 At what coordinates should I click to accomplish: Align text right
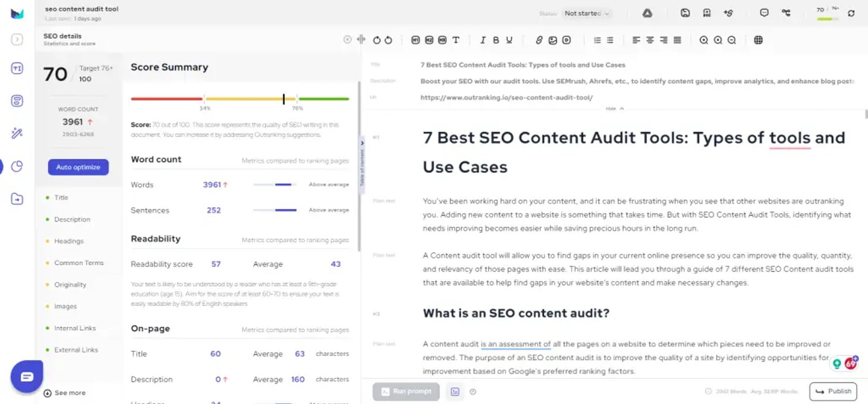pyautogui.click(x=663, y=40)
